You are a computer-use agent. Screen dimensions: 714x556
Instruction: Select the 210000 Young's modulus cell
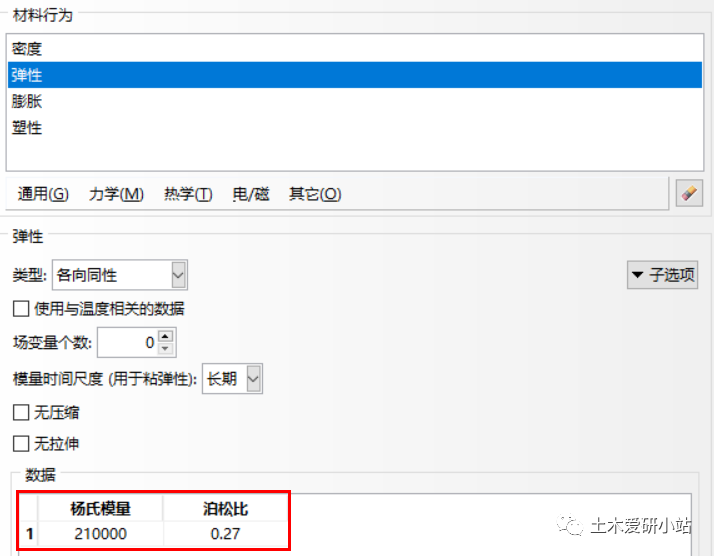coord(101,534)
